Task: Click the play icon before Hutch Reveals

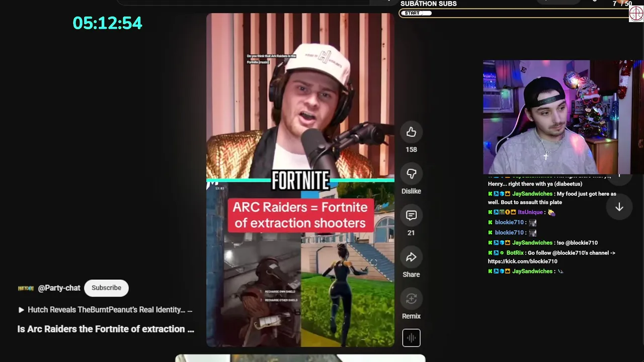Action: (x=21, y=310)
